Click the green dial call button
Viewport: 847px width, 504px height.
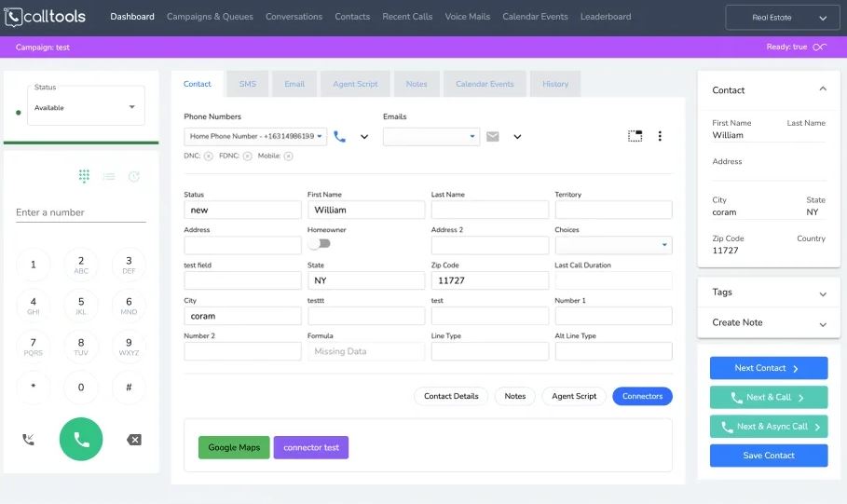pos(81,439)
